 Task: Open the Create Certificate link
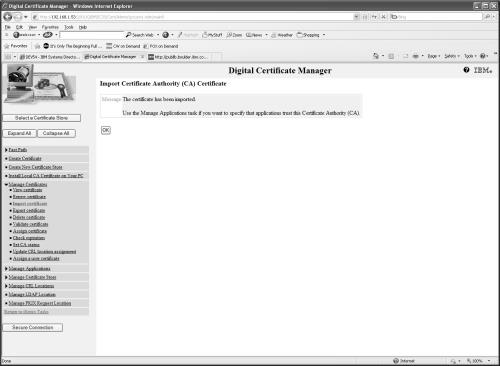(25, 158)
